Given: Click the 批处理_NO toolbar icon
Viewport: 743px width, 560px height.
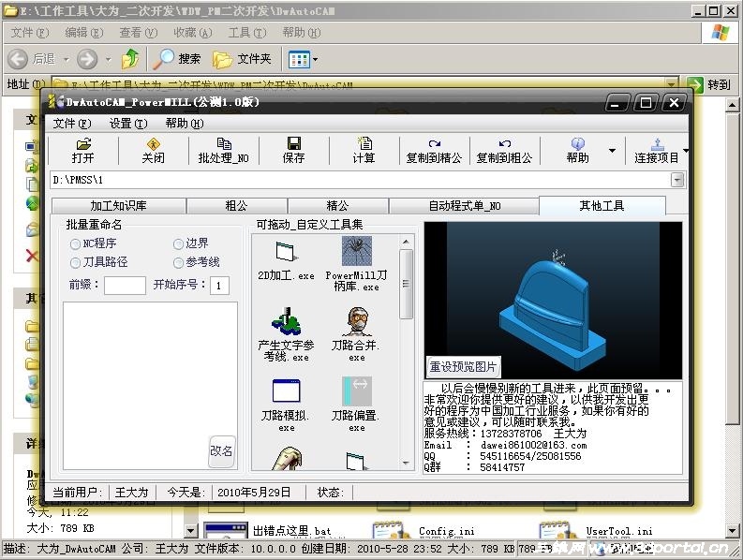Looking at the screenshot, I should click(223, 151).
